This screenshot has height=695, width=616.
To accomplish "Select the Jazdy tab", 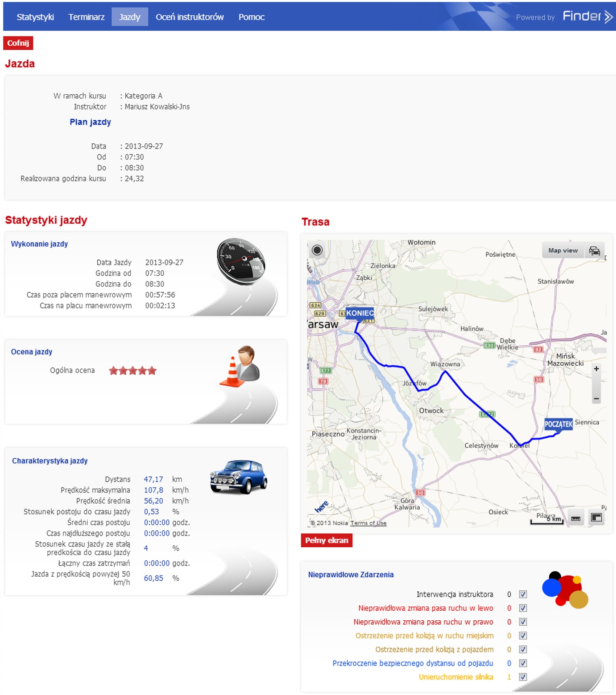I will click(129, 17).
